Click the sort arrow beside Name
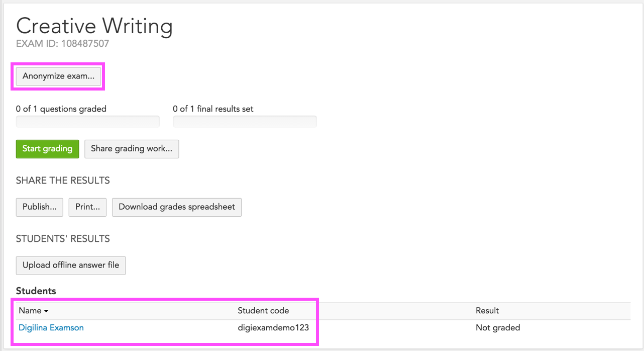The height and width of the screenshot is (351, 644). click(46, 312)
